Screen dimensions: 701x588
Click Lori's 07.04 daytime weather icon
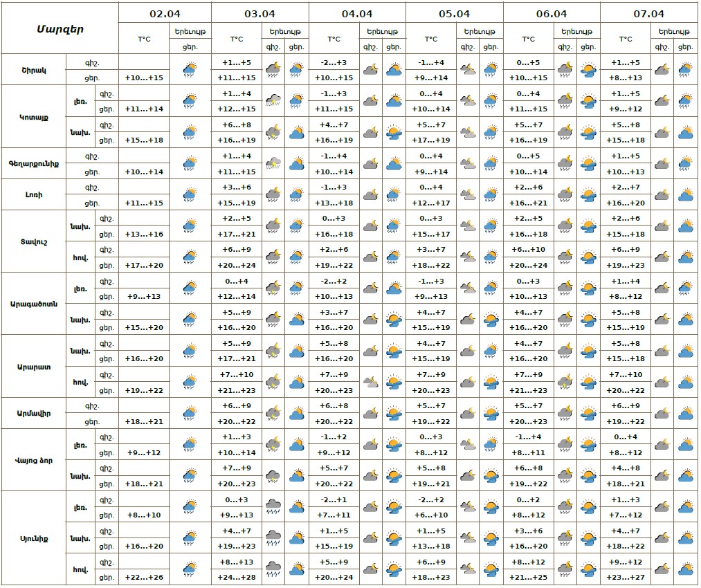[x=686, y=195]
